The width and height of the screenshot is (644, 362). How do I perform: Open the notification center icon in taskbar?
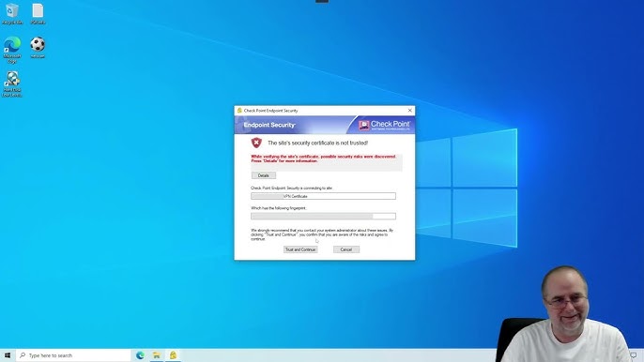point(634,355)
